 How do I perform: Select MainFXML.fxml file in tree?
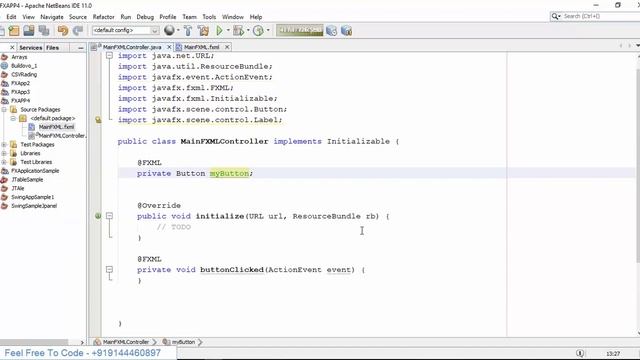pos(56,127)
